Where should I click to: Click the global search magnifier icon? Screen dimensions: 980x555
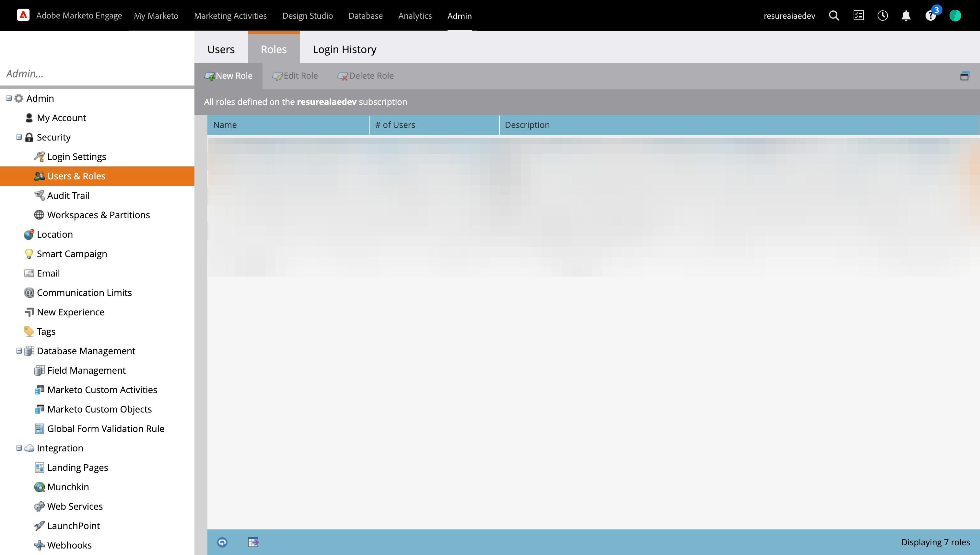834,16
